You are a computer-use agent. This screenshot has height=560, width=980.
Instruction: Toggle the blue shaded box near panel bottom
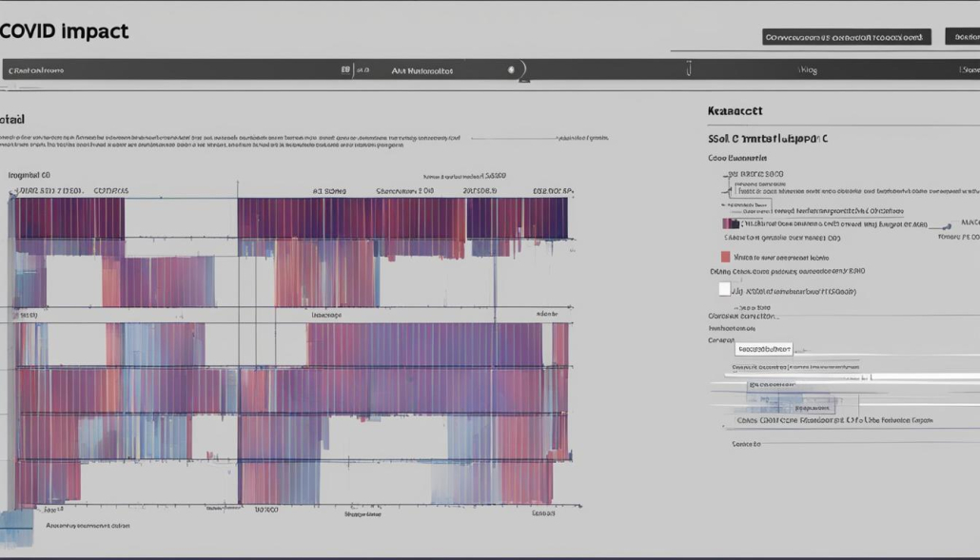(x=791, y=403)
